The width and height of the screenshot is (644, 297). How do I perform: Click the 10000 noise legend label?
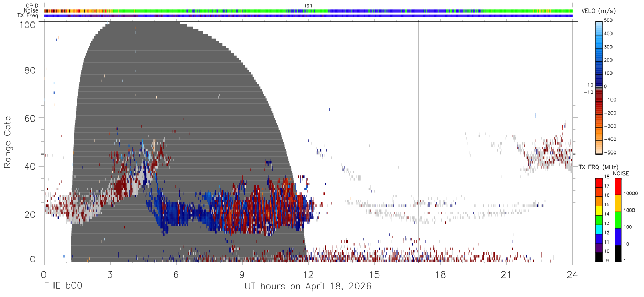630,194
